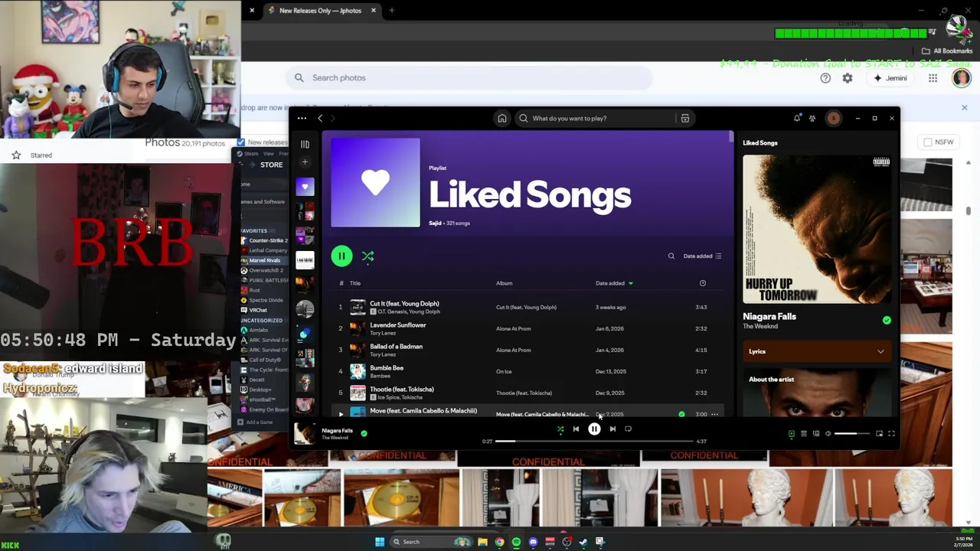The width and height of the screenshot is (980, 551).
Task: Search within Liked Songs using the magnifier
Action: pyautogui.click(x=671, y=256)
